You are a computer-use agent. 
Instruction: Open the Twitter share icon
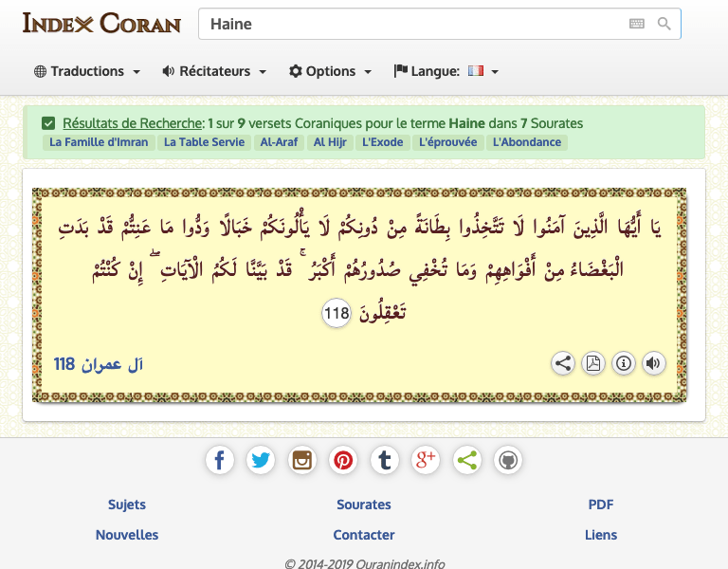click(x=261, y=461)
